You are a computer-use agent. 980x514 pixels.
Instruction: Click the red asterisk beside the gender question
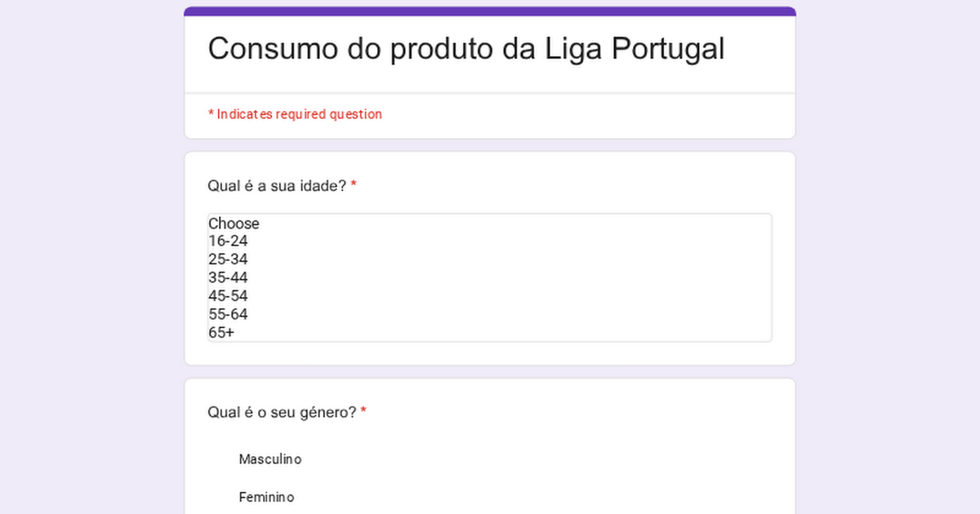(x=363, y=411)
